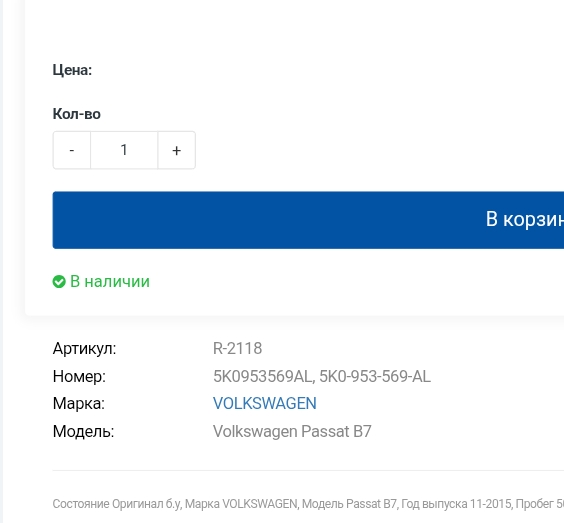Select the В наличии status text

point(110,281)
